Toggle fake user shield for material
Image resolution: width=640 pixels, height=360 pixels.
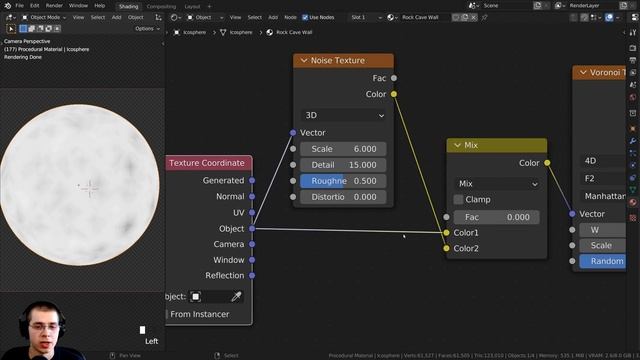456,18
